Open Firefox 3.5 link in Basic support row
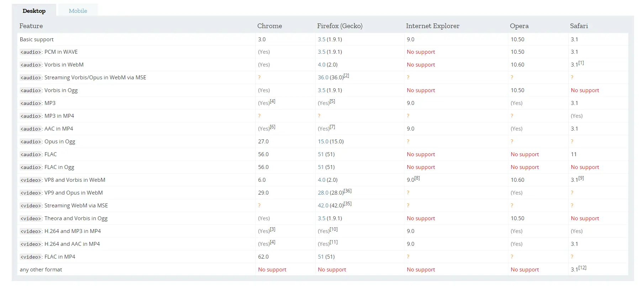 coord(321,39)
